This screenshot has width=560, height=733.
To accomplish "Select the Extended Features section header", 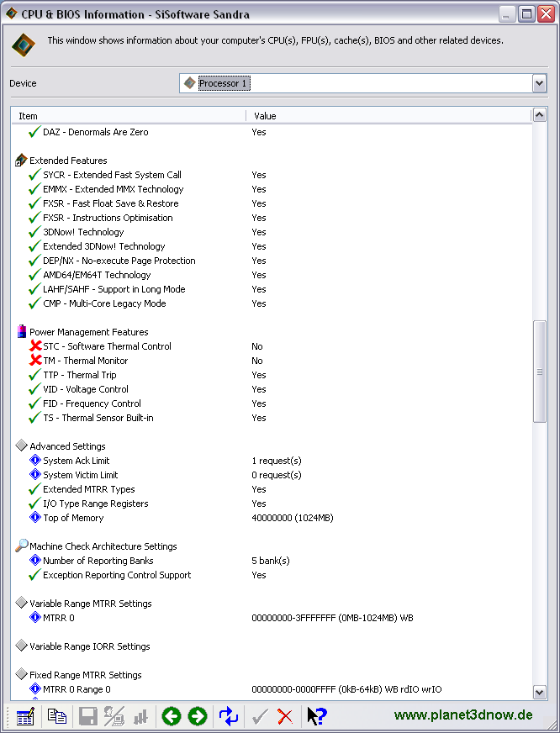I will coord(68,161).
